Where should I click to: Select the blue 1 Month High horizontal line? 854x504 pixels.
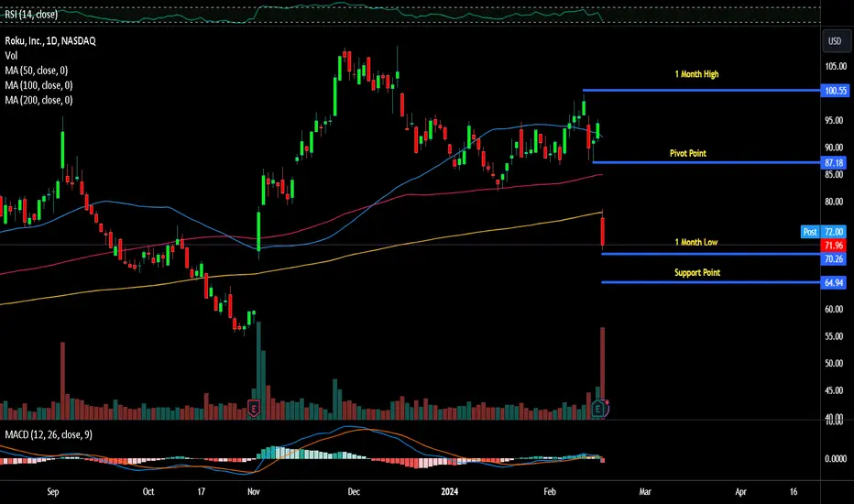702,91
